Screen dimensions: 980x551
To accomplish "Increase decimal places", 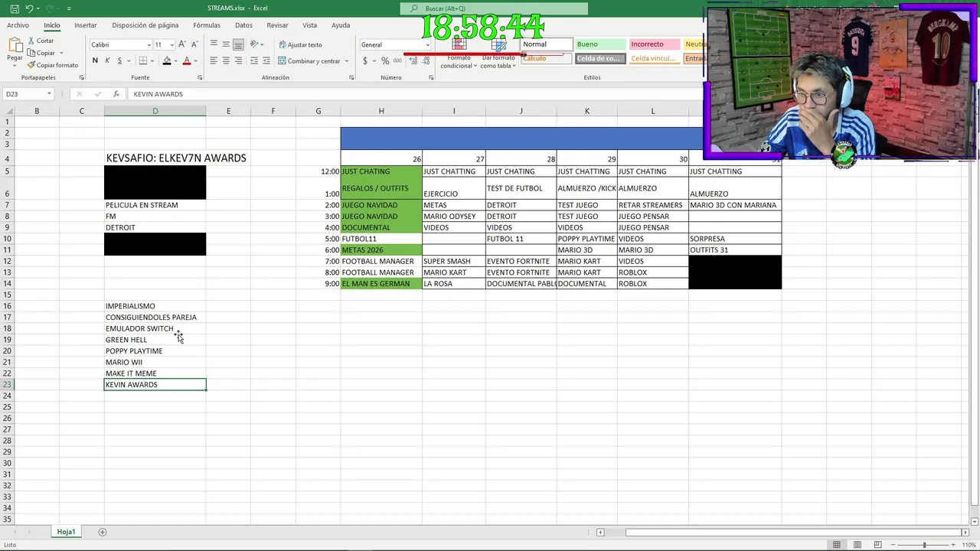I will (413, 61).
